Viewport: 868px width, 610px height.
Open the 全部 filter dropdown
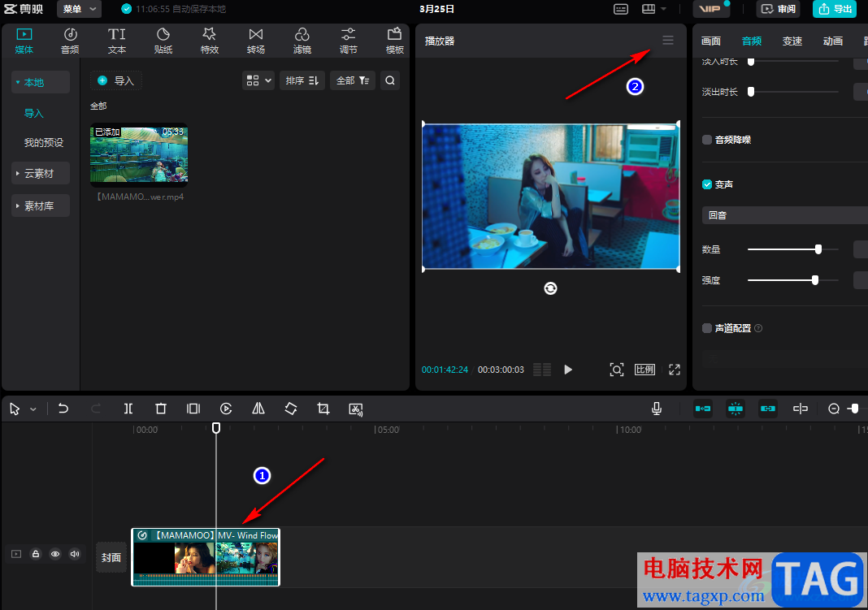coord(353,80)
